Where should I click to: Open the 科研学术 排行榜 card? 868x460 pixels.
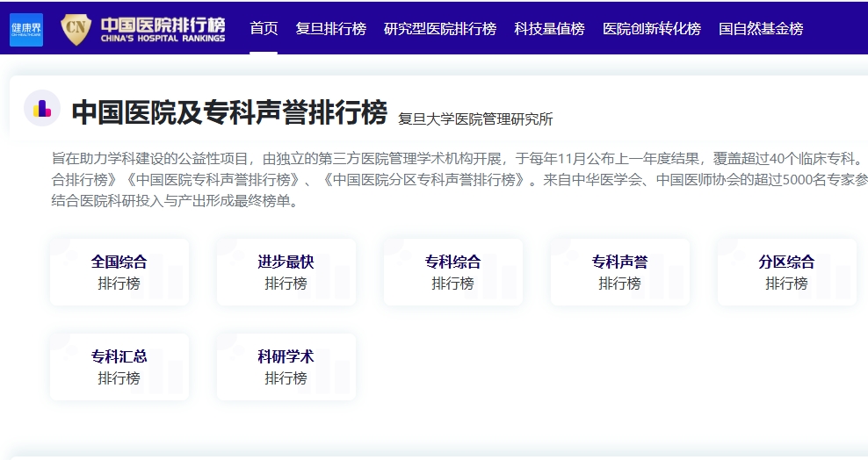[286, 367]
